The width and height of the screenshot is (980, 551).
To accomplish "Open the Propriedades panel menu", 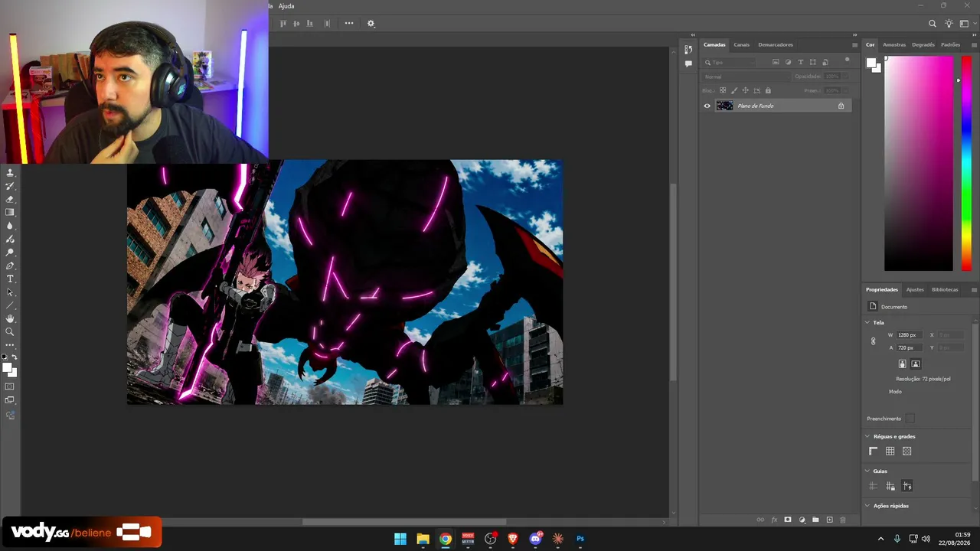I will pos(974,290).
